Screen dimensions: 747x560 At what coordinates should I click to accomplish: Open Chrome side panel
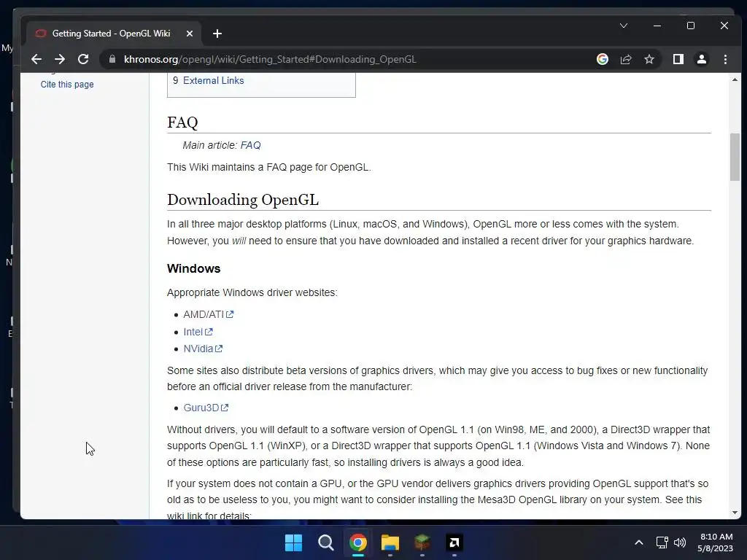[678, 59]
